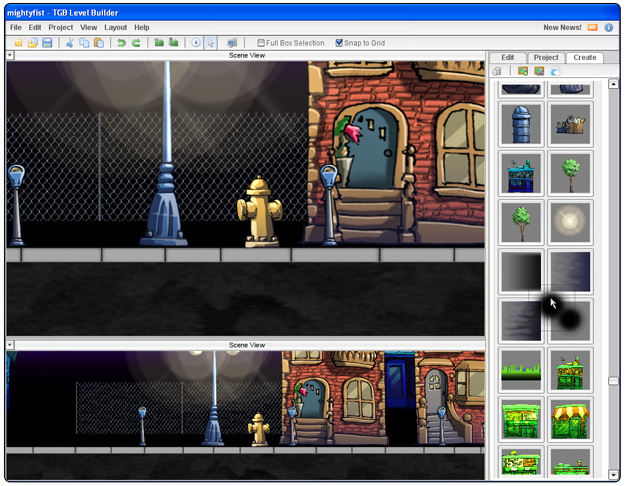Click the first green layer-order icon
625x486 pixels.
click(159, 42)
